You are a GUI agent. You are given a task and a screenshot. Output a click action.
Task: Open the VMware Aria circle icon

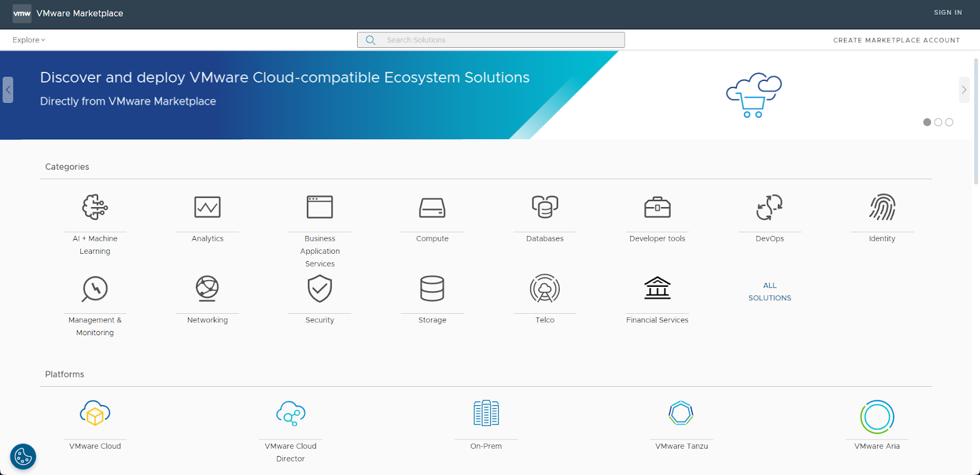(877, 417)
